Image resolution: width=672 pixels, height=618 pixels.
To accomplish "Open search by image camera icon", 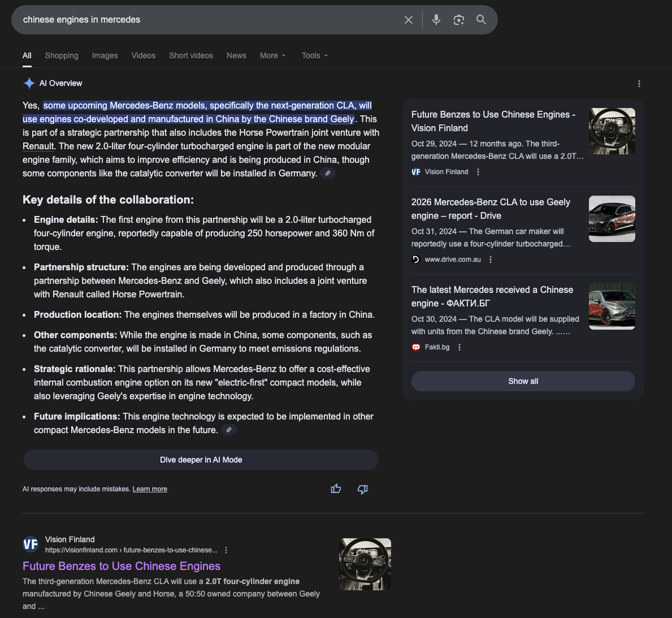I will [458, 20].
